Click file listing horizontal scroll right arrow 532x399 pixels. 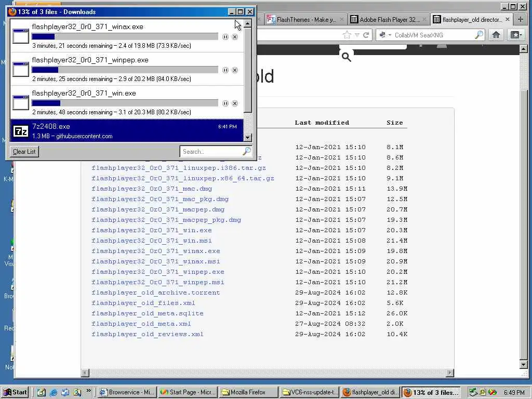(450, 373)
